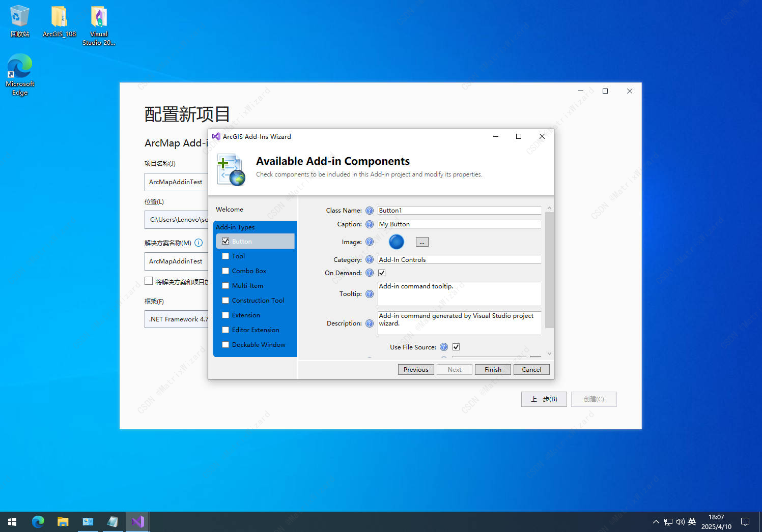
Task: Select Add-in Types page in sidebar
Action: (235, 227)
